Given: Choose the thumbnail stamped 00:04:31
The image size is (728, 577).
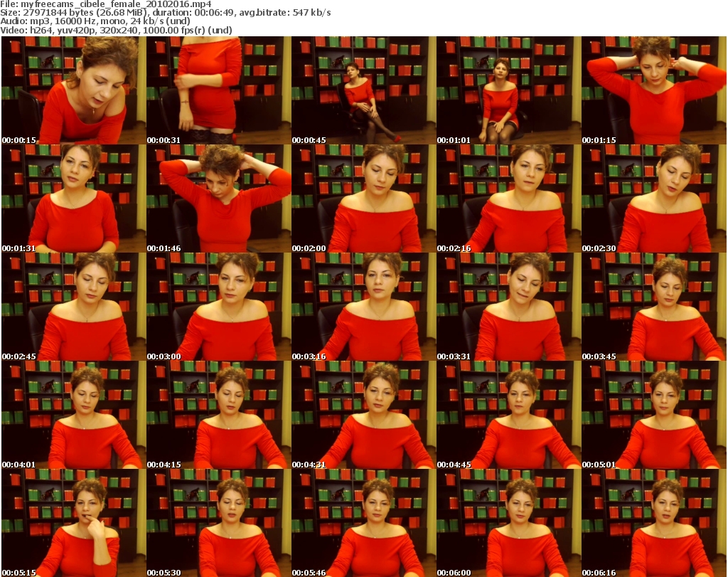Looking at the screenshot, I should (363, 415).
